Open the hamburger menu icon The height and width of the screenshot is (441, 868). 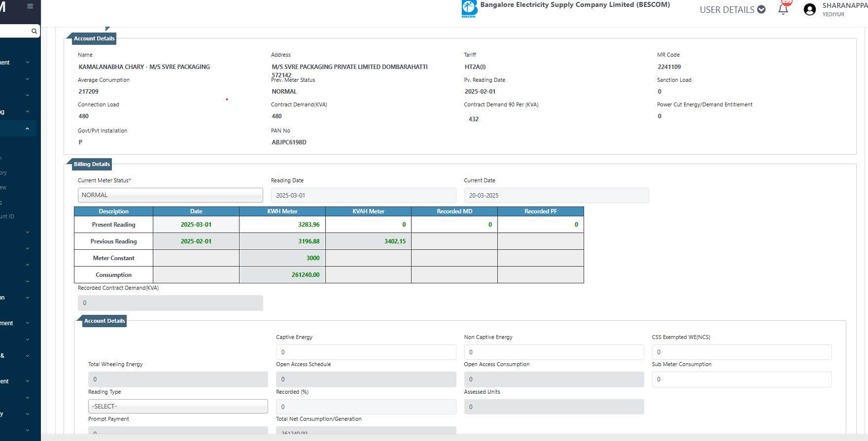pos(30,6)
